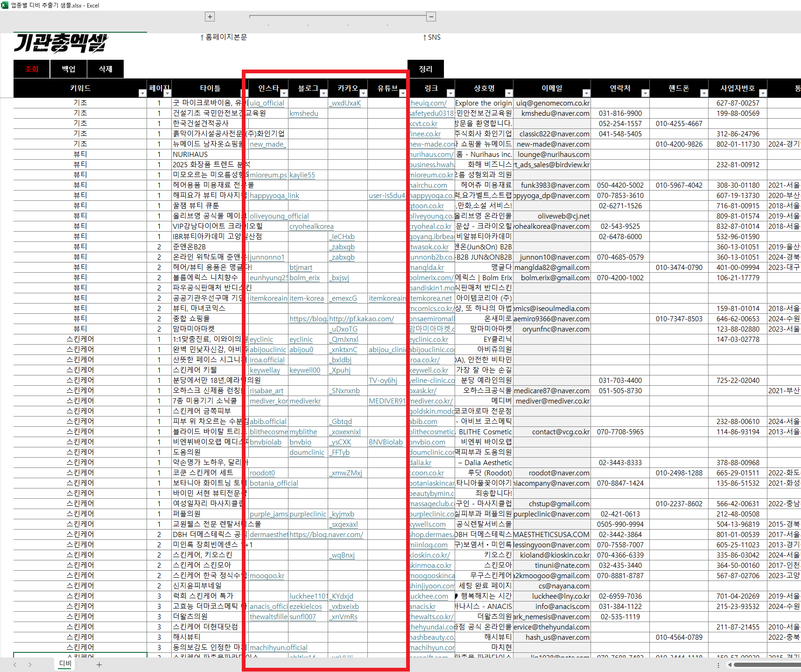Screen dimensions: 801x672
Task: Open the 인스타 column filter dropdown
Action: [x=284, y=93]
